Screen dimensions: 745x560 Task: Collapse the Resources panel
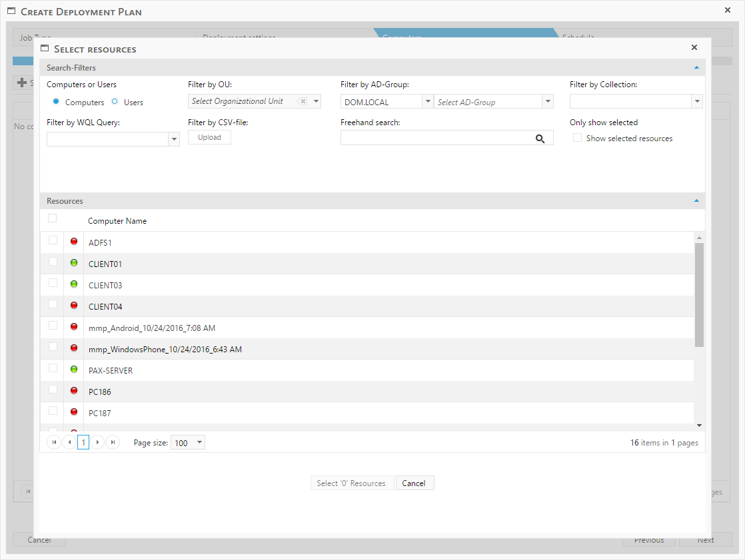point(696,200)
